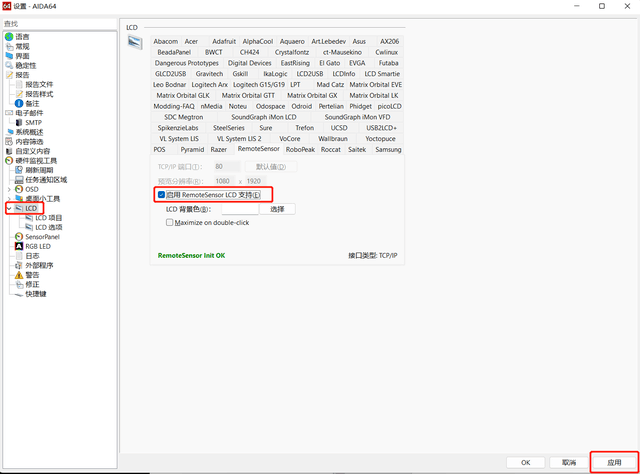The width and height of the screenshot is (640, 474).
Task: Select LCD 选项 in the tree
Action: pos(49,227)
